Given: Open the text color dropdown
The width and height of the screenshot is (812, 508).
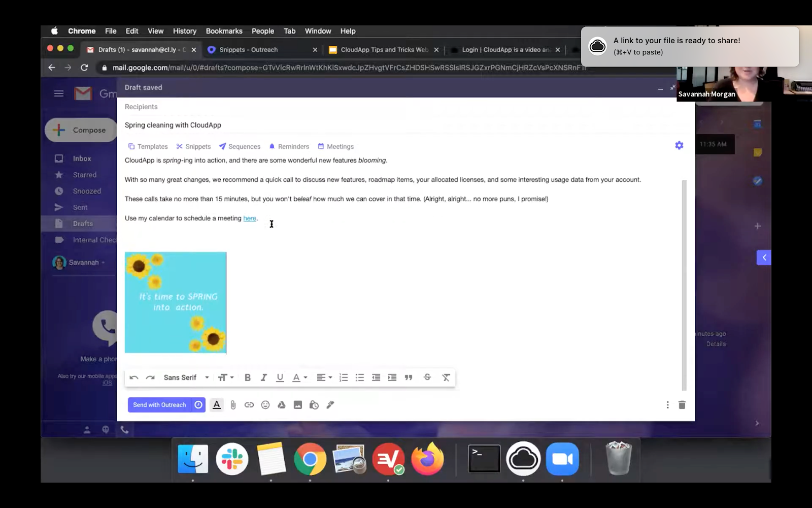Looking at the screenshot, I should (x=300, y=377).
